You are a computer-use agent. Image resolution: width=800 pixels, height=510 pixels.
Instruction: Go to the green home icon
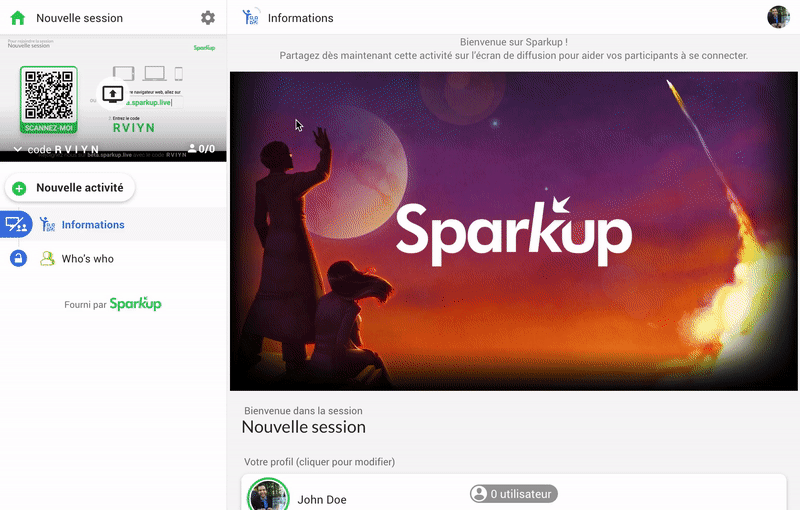[18, 18]
